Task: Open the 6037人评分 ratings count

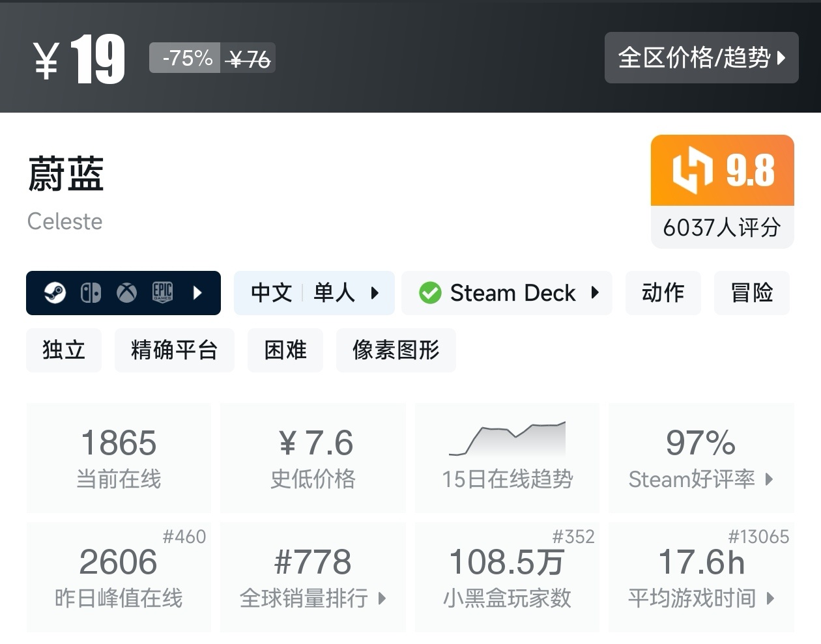Action: coord(722,227)
